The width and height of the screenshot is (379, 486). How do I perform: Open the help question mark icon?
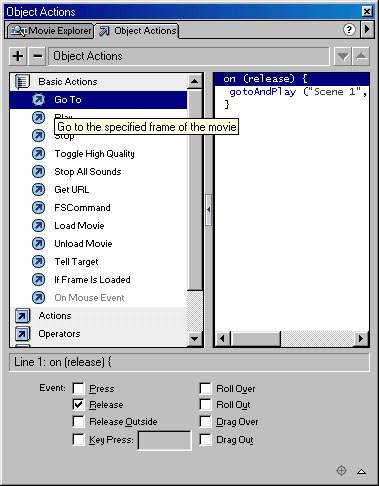tap(349, 30)
